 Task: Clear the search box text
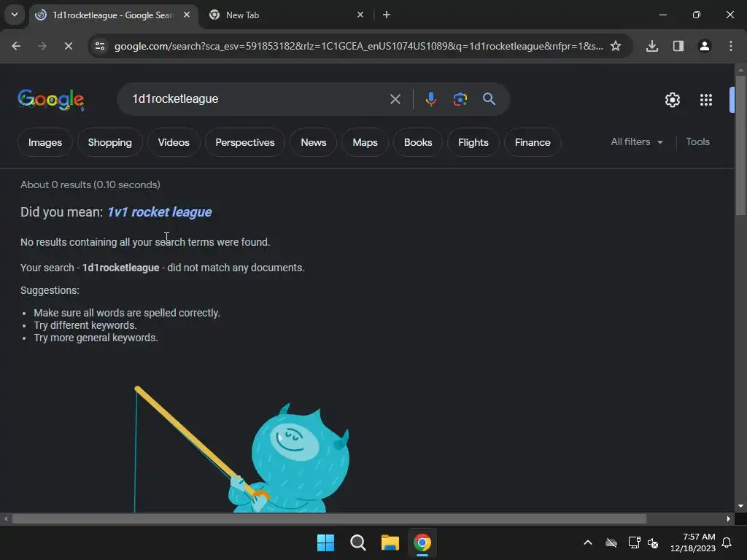[395, 99]
